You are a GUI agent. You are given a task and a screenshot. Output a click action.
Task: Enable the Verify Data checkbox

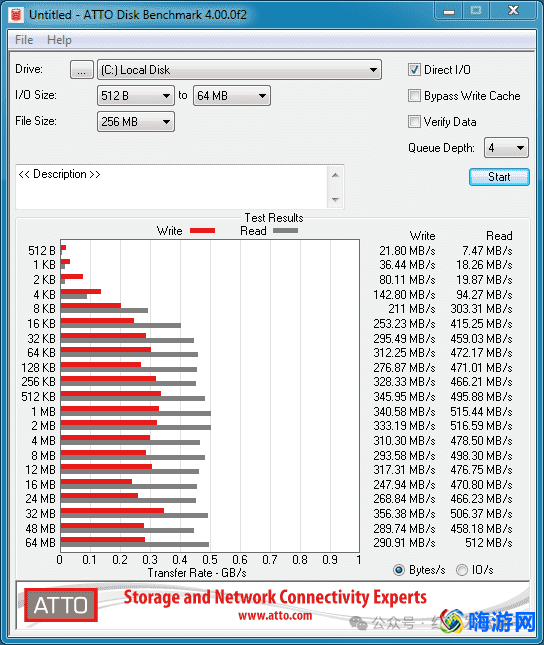click(414, 122)
